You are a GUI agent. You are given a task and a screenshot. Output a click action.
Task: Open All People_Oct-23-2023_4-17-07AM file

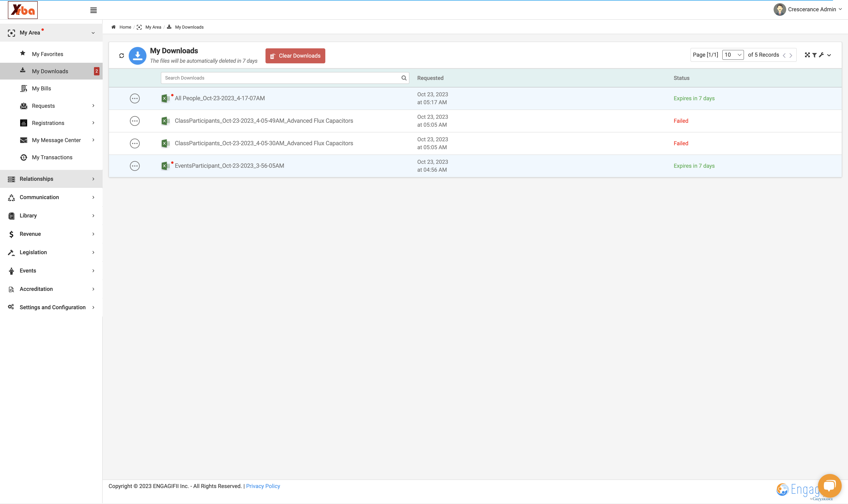pos(220,98)
